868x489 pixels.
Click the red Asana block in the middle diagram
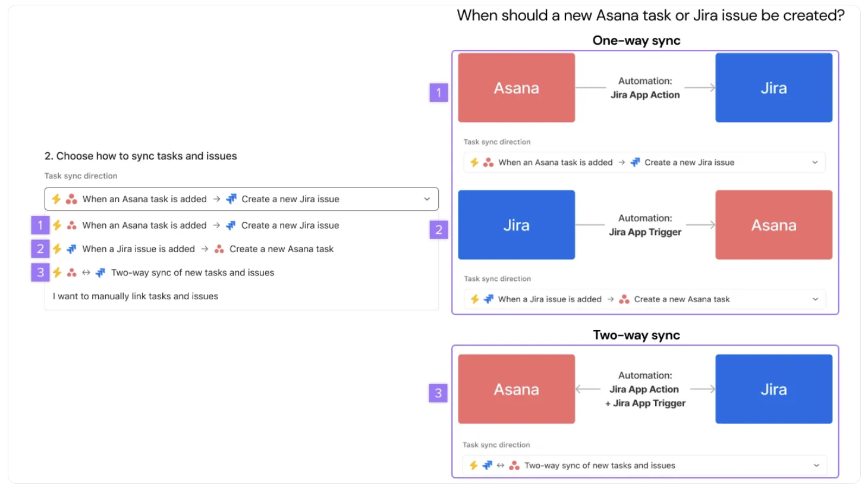pyautogui.click(x=773, y=225)
